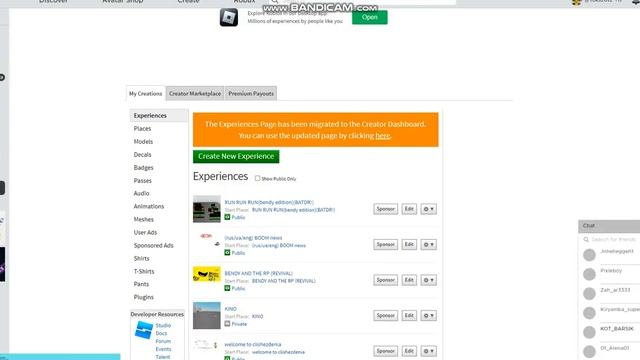The height and width of the screenshot is (360, 640).
Task: Open Studio link in Developer Resources
Action: 163,325
